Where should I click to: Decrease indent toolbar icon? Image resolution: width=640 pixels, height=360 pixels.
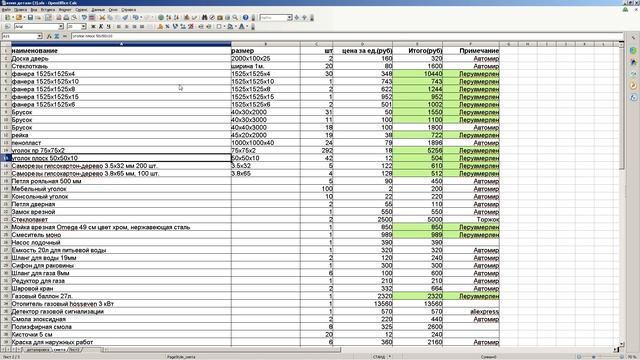click(201, 27)
